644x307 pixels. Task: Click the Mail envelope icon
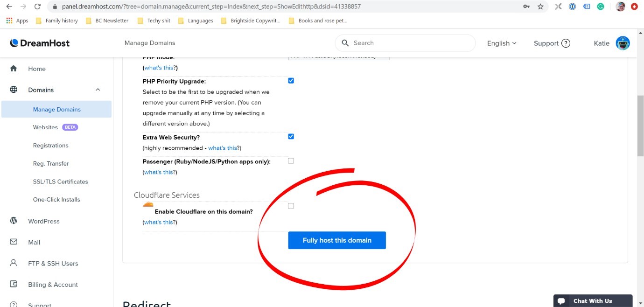14,242
